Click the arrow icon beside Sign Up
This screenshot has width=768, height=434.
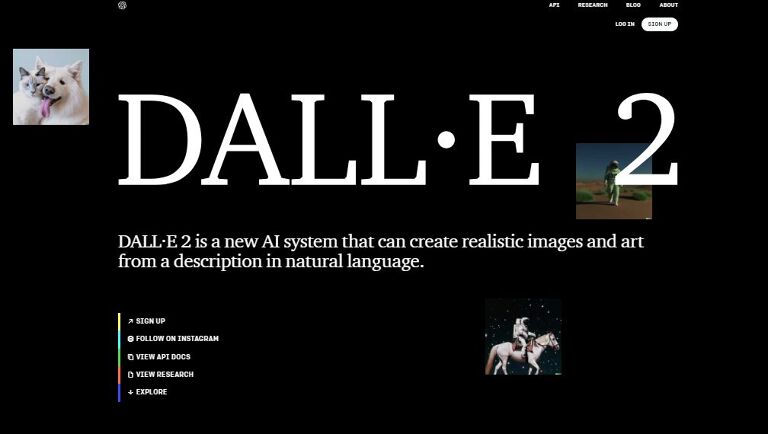coord(130,321)
